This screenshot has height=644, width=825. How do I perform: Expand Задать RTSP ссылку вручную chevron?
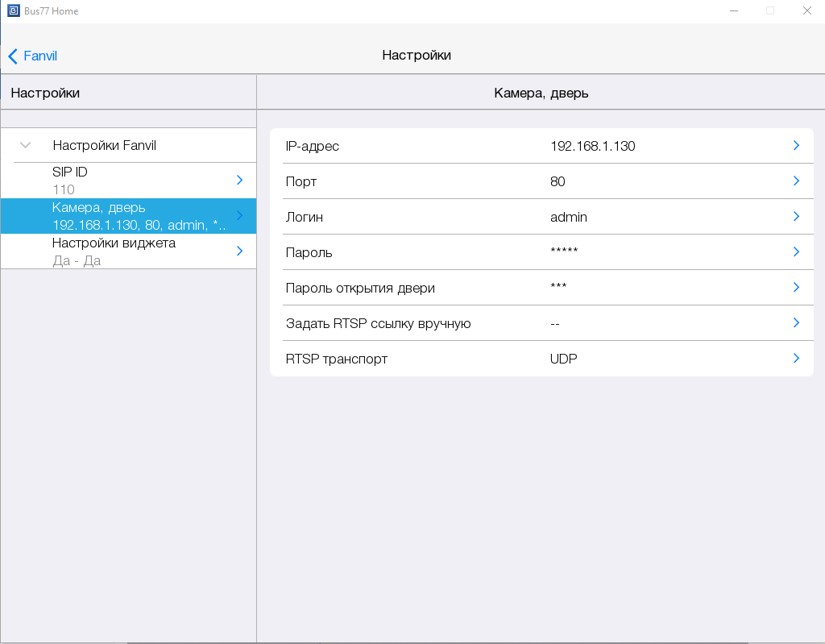tap(796, 323)
